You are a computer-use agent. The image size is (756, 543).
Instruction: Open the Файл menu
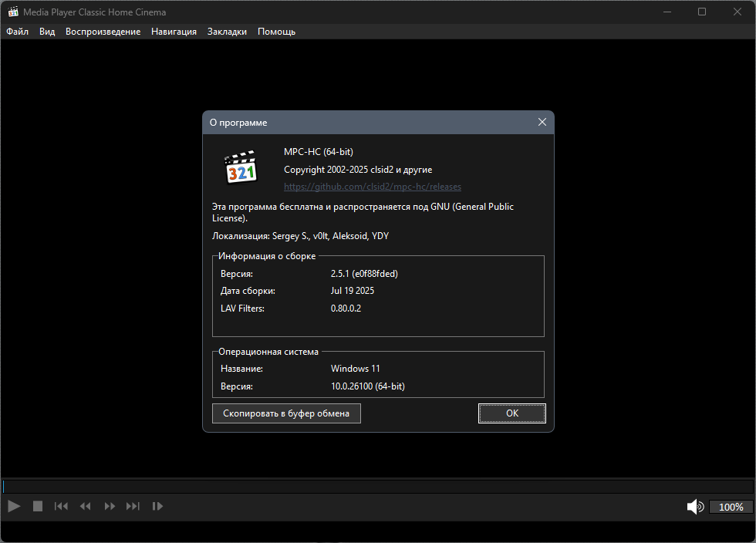coord(17,32)
